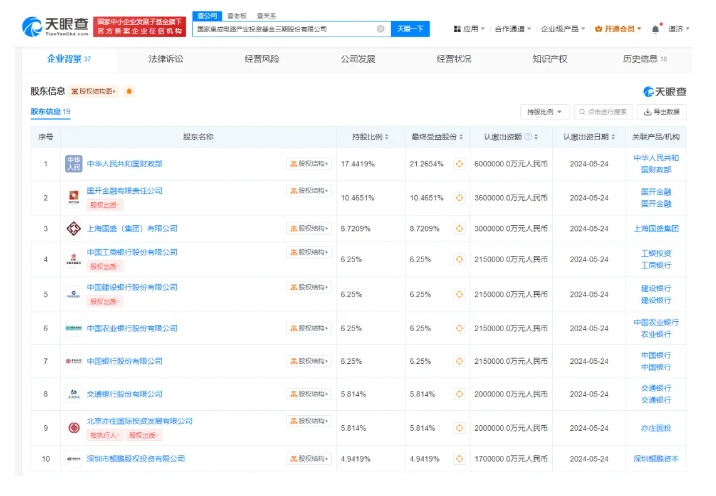Click the 国开金融 company logo
Viewport: 716px width, 496px height.
pyautogui.click(x=74, y=197)
